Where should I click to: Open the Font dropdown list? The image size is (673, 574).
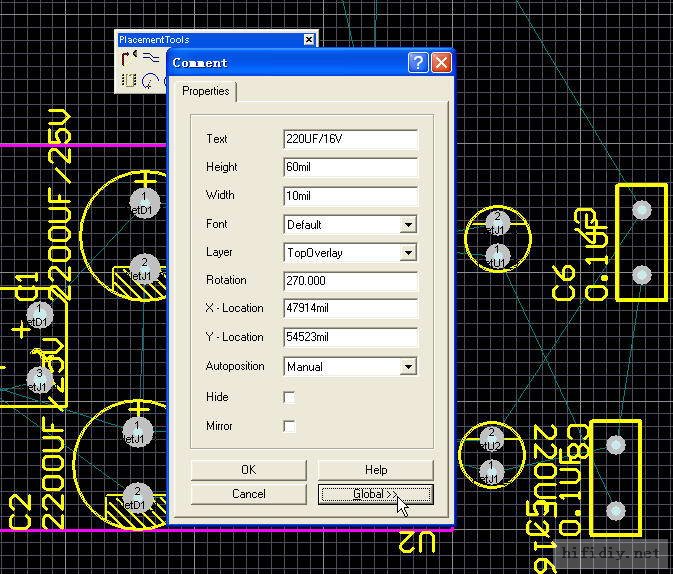pyautogui.click(x=408, y=225)
